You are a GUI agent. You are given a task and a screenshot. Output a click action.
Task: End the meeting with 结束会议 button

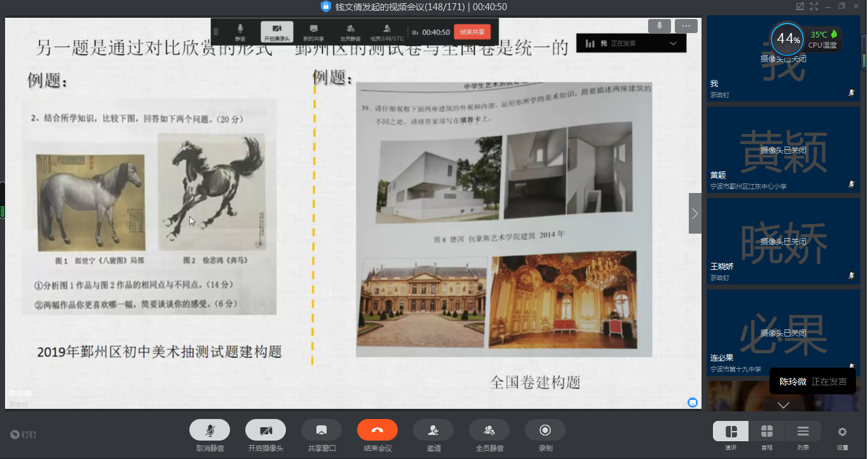coord(377,430)
